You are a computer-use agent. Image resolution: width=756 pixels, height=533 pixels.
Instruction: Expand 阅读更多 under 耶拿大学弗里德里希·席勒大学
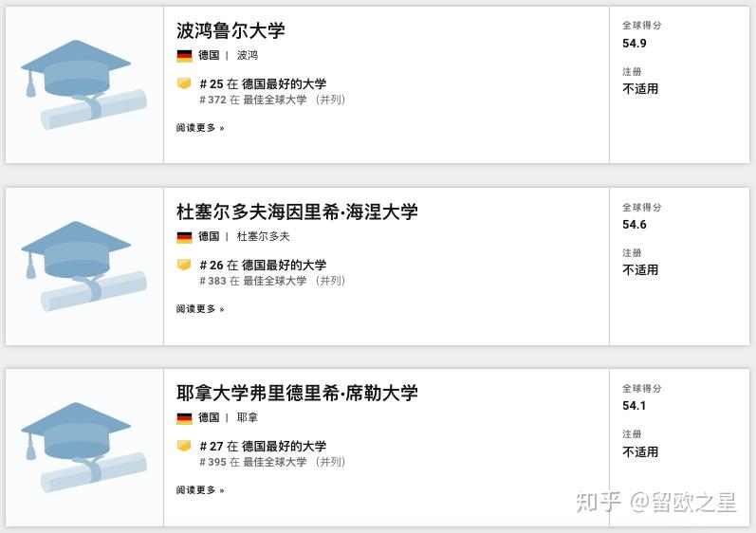200,489
